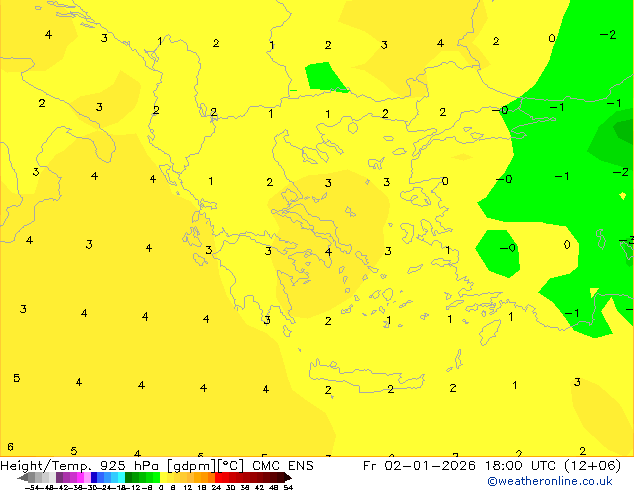This screenshot has width=634, height=490.
Task: Select "Height/Temp." in the map title
Action: click(x=47, y=466)
